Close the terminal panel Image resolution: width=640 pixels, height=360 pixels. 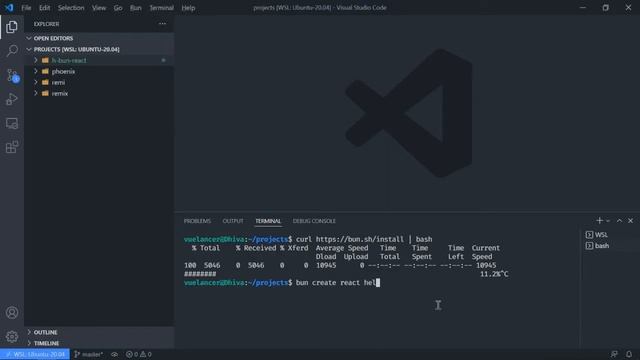click(x=631, y=220)
